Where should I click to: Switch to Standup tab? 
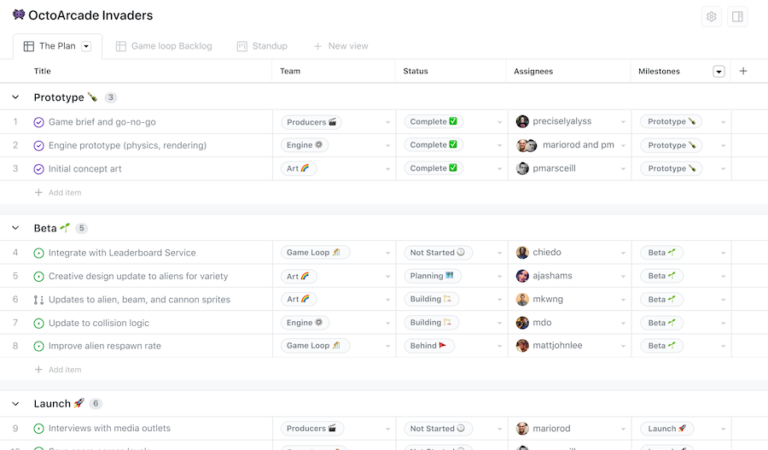tap(262, 46)
